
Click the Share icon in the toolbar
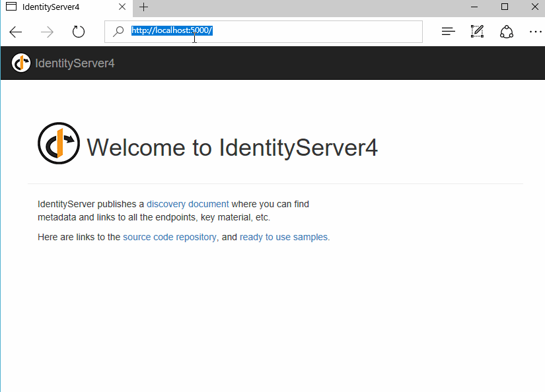point(507,32)
